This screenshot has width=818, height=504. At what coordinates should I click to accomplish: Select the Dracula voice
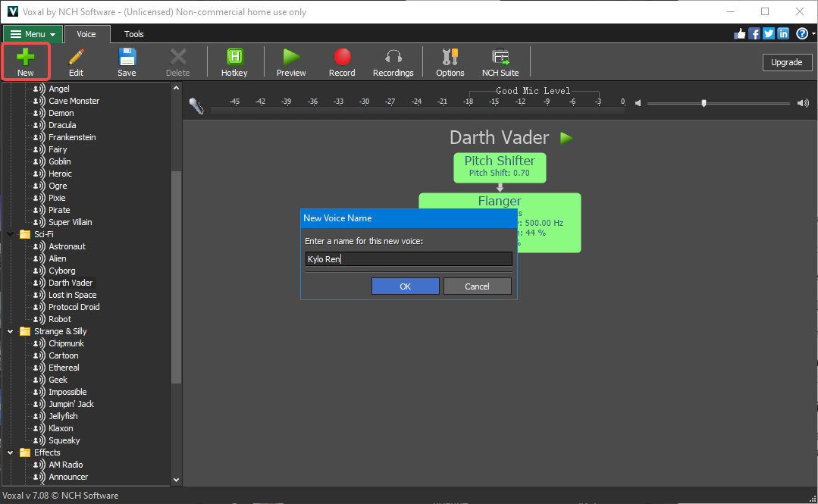[62, 125]
